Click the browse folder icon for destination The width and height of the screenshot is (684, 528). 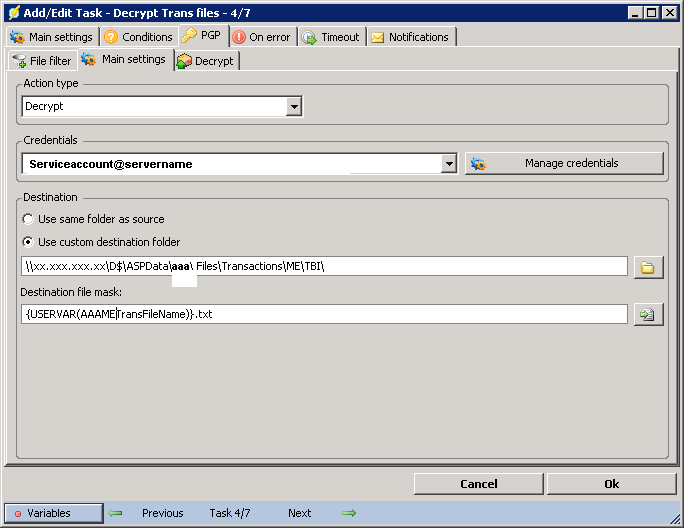pos(648,267)
